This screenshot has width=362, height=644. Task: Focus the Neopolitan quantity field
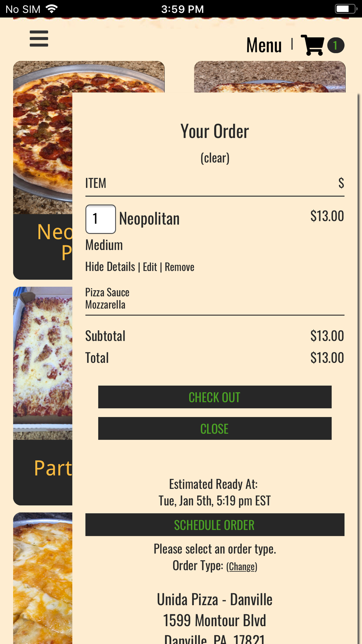(100, 219)
